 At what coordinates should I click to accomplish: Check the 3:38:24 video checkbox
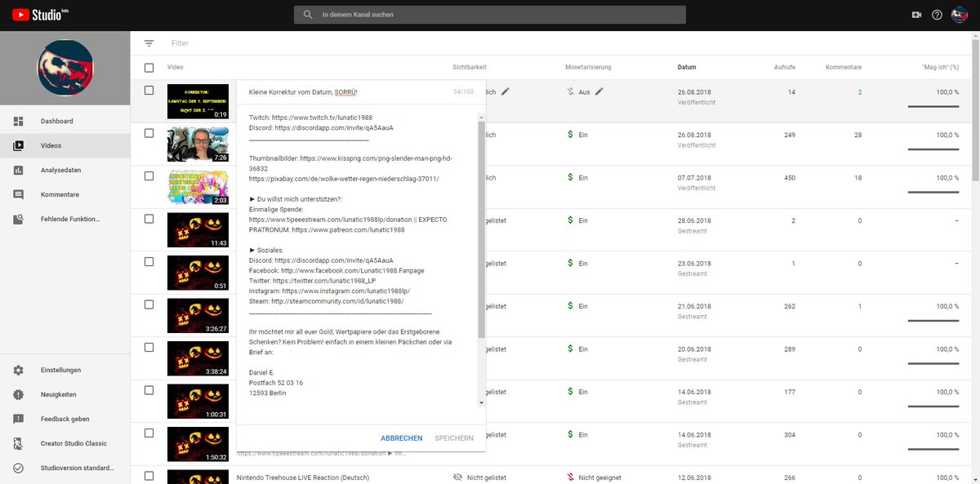149,347
